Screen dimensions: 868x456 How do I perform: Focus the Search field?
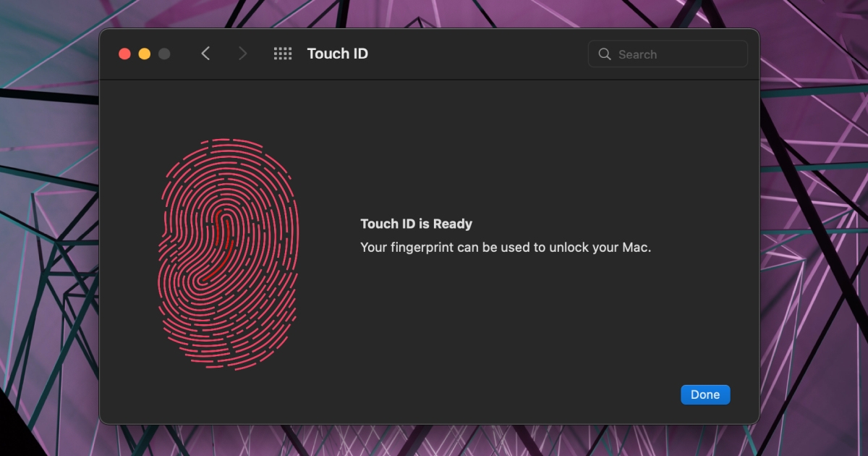tap(668, 54)
